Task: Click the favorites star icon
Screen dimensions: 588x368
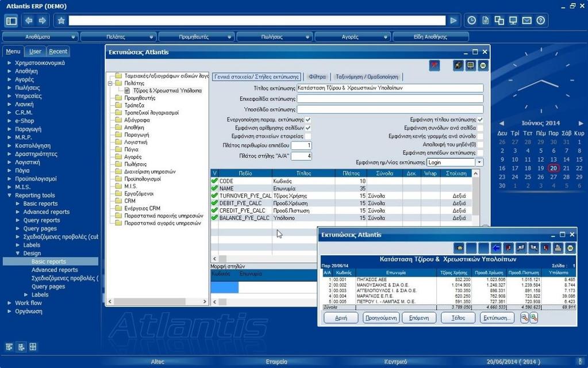Action: click(62, 21)
